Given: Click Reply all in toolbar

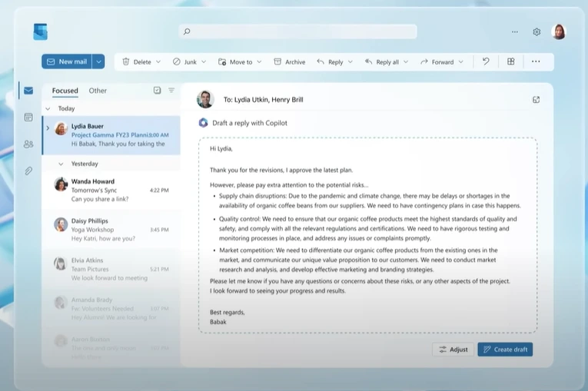Looking at the screenshot, I should [382, 62].
